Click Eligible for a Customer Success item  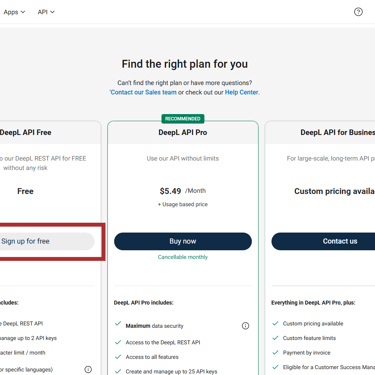(329, 367)
